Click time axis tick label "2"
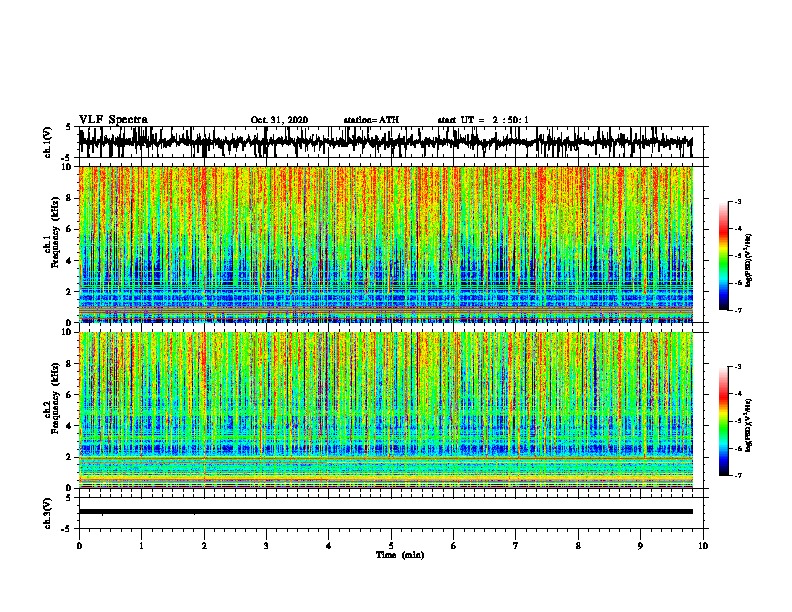Viewport: 792px width, 612px height. pyautogui.click(x=204, y=546)
